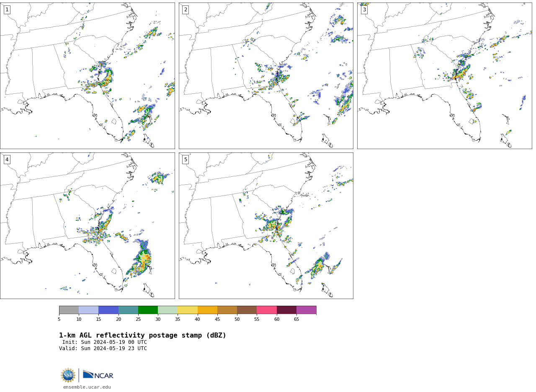Click the NCAR logo
The image size is (536, 392).
click(98, 375)
